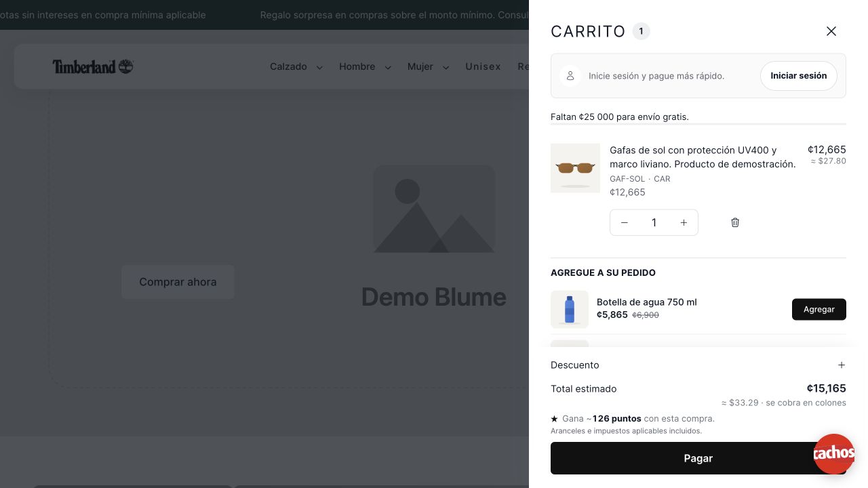The height and width of the screenshot is (488, 868).
Task: Click the cart item count badge
Action: pyautogui.click(x=641, y=31)
